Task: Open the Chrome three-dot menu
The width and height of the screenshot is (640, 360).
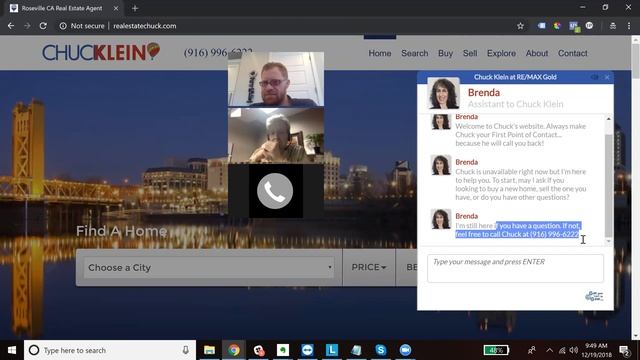Action: (629, 26)
